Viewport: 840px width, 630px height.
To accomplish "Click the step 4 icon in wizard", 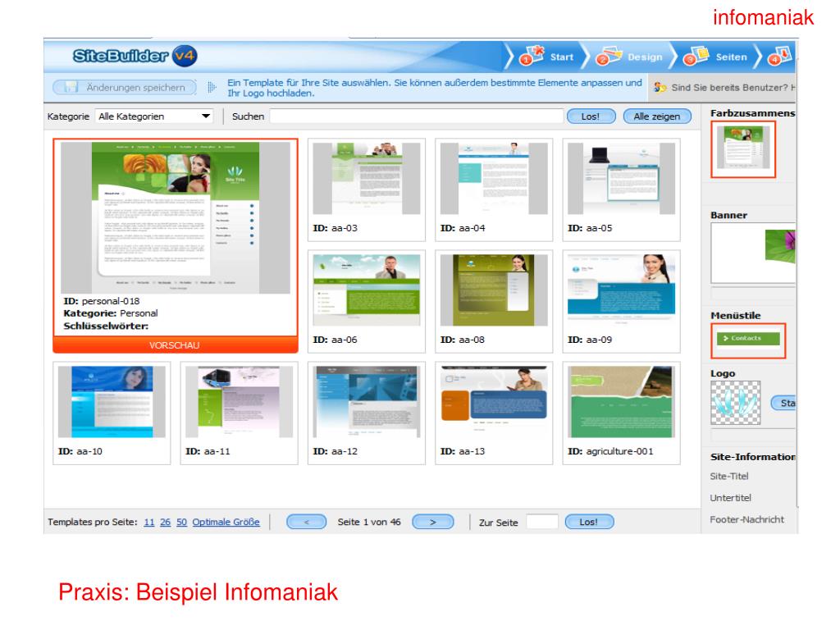I will tap(779, 57).
